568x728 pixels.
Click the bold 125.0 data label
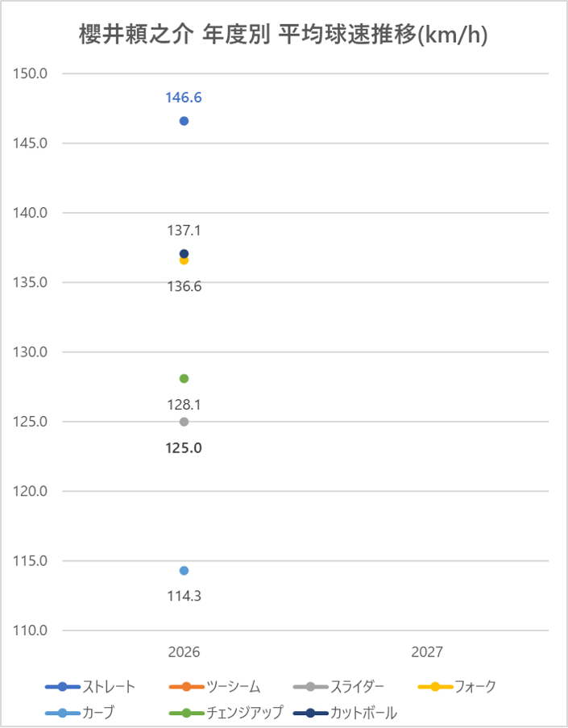click(184, 448)
